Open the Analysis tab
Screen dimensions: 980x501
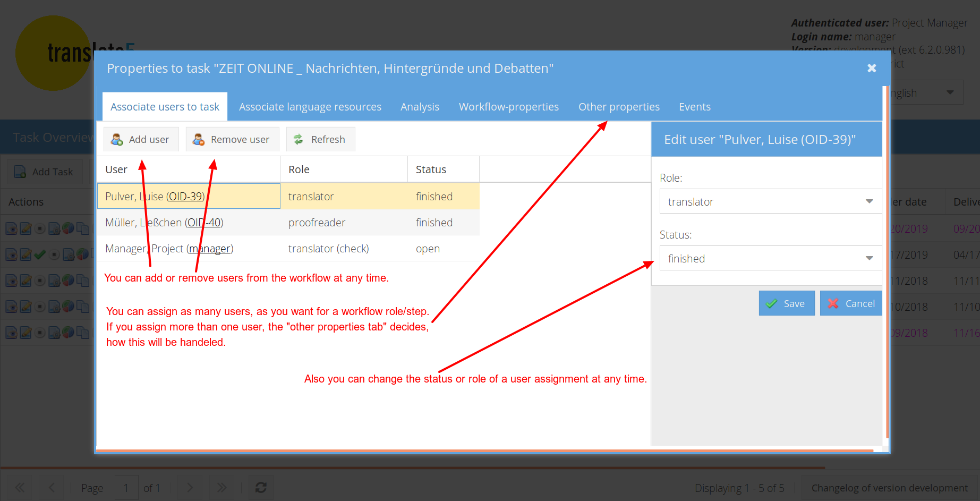(420, 107)
